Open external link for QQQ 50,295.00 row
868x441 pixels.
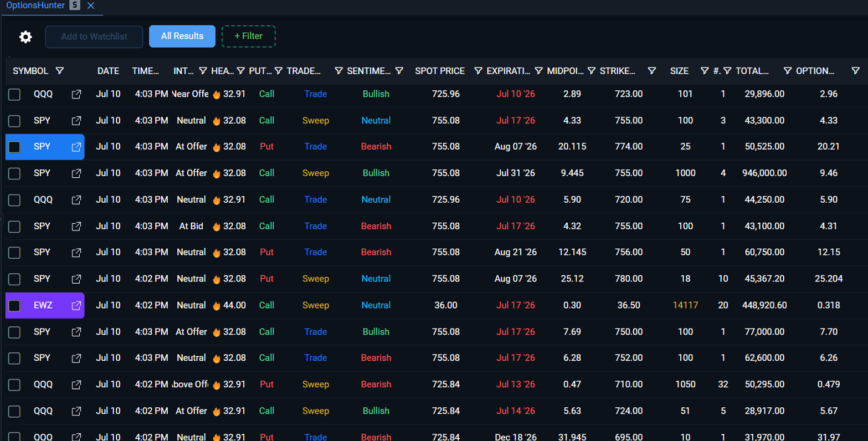(x=76, y=384)
